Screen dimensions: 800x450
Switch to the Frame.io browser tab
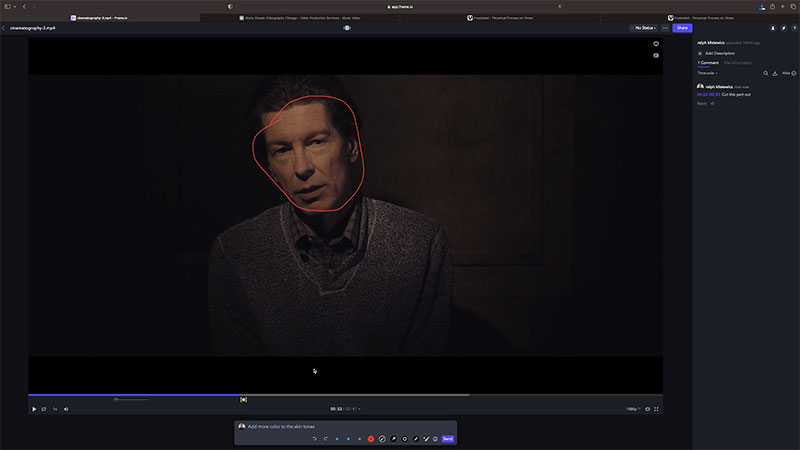100,18
